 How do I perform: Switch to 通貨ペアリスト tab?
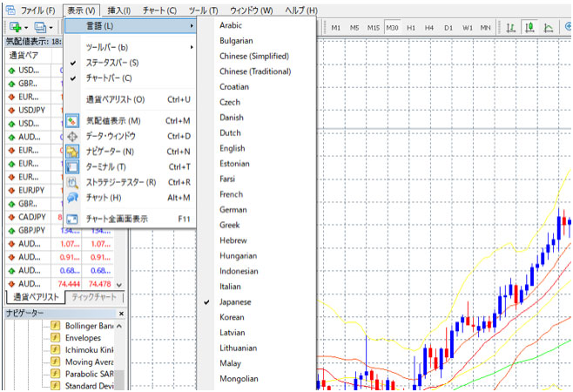tap(36, 297)
